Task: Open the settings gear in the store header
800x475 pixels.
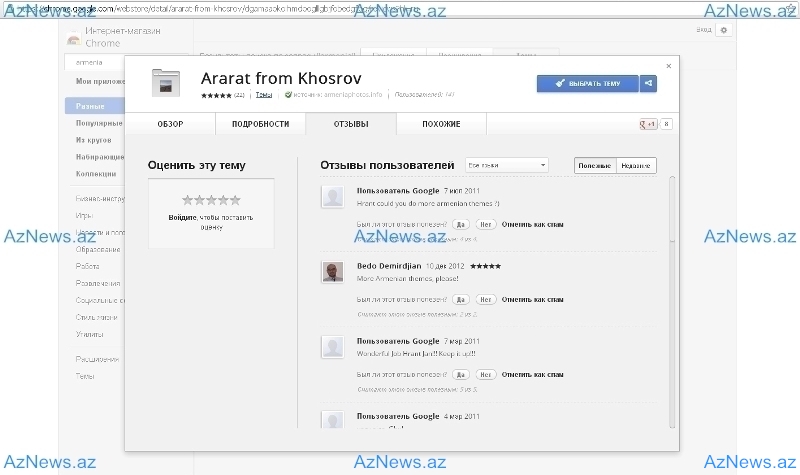Action: [x=723, y=30]
